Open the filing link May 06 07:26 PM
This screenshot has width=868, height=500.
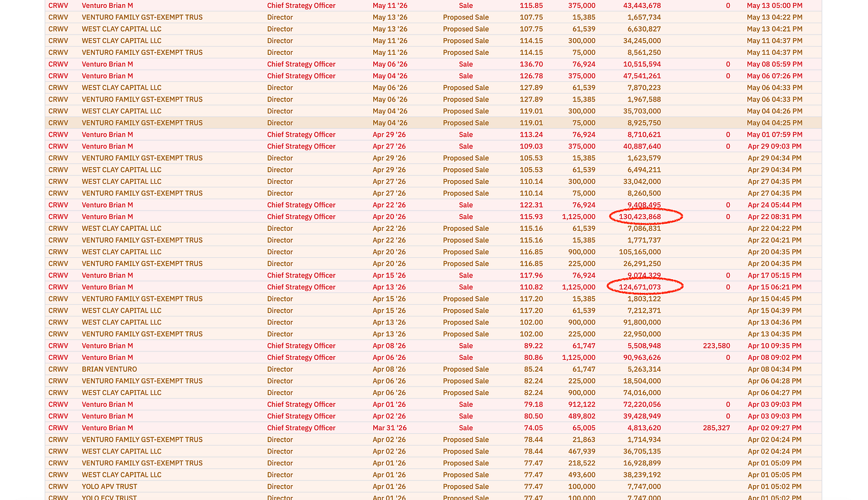774,76
